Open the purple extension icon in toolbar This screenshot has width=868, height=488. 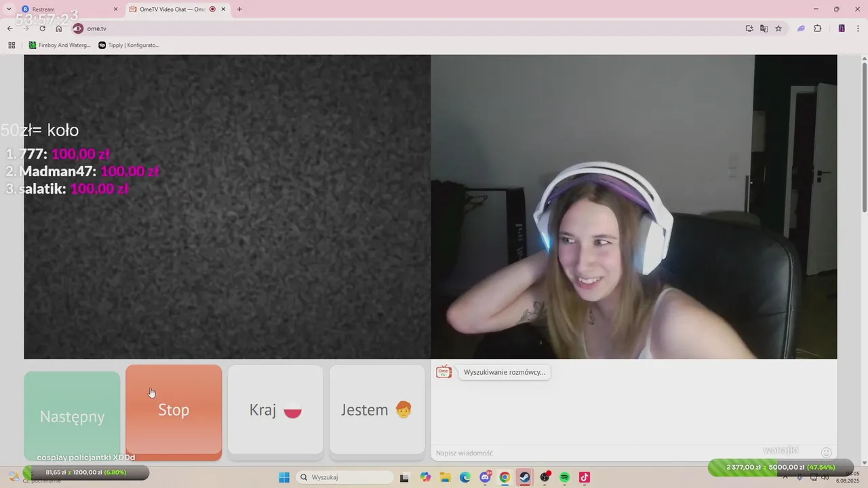click(801, 28)
